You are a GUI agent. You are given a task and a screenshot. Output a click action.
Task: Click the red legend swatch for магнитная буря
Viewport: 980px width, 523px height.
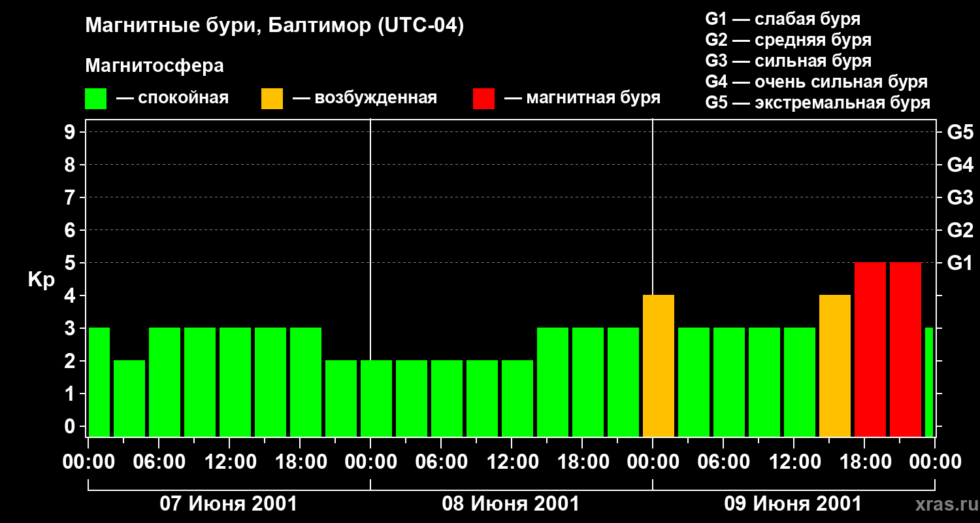click(483, 99)
